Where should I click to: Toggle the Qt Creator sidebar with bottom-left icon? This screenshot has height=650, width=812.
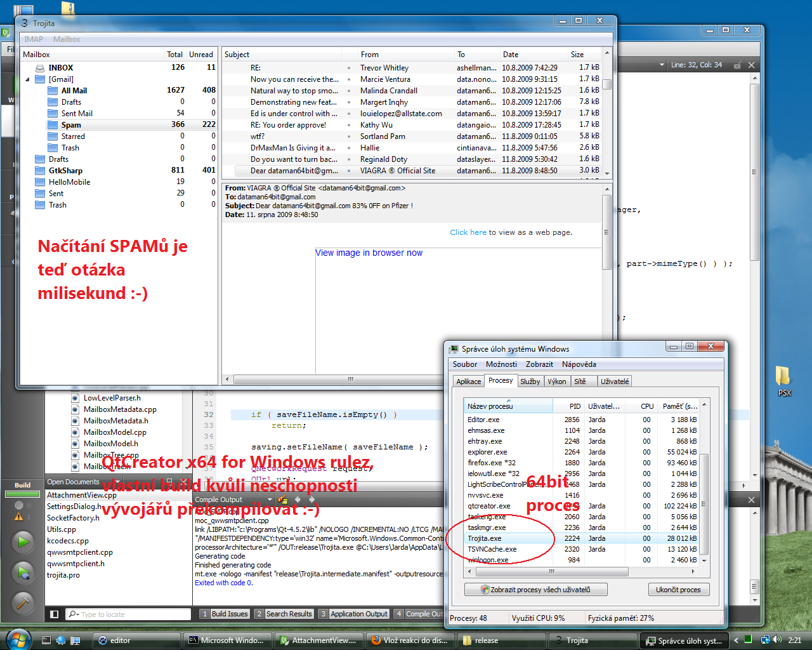point(55,614)
